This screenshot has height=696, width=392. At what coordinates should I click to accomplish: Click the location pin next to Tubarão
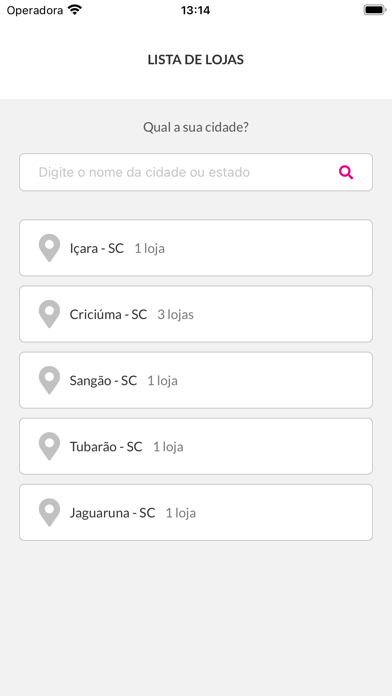coord(49,446)
